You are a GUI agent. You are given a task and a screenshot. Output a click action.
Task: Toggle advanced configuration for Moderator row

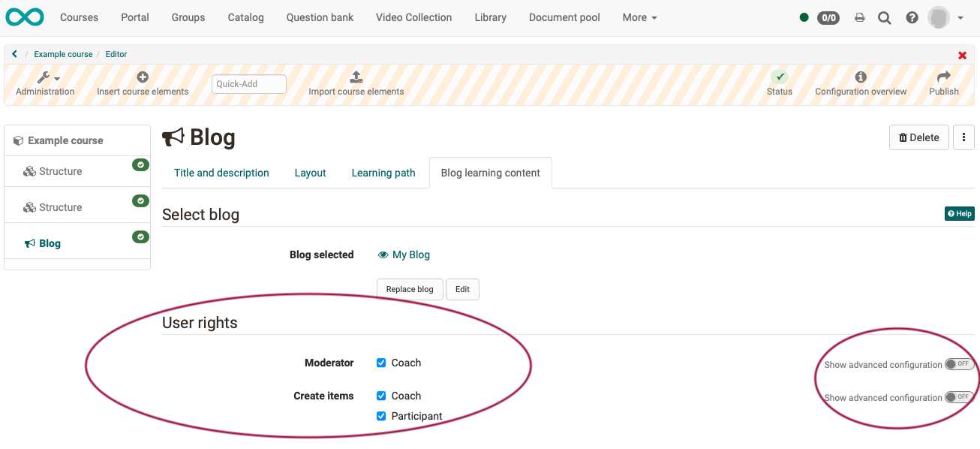[x=959, y=364]
